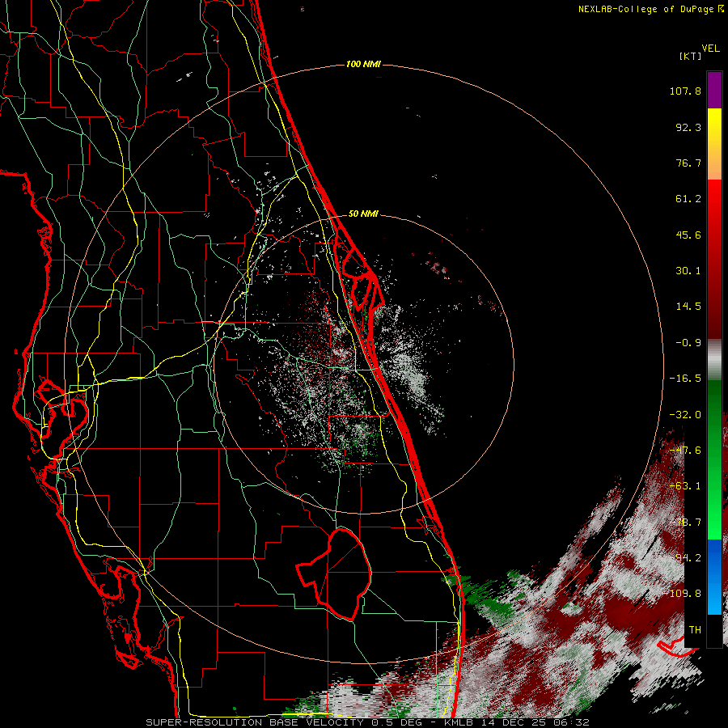Select the -32.0 scale value
Image resolution: width=728 pixels, height=728 pixels.
(x=685, y=415)
